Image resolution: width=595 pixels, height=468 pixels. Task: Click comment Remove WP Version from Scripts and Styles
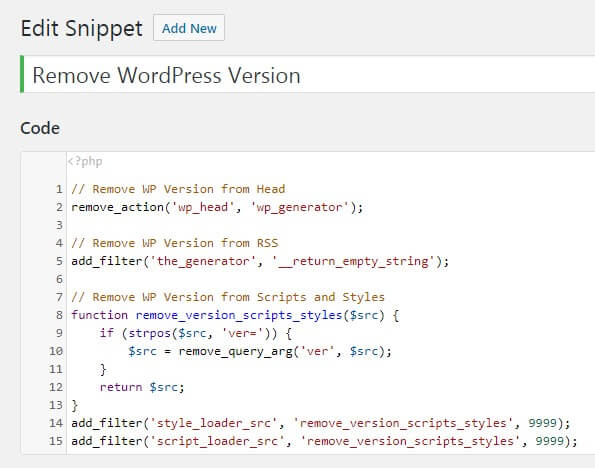(228, 297)
